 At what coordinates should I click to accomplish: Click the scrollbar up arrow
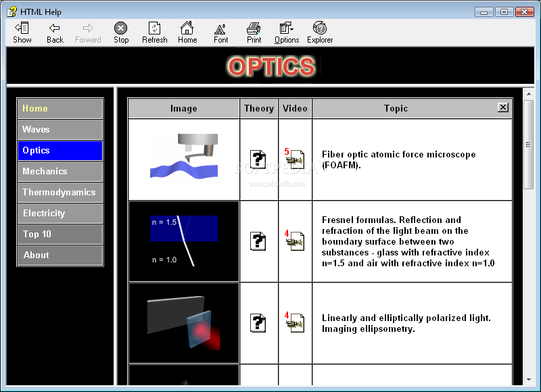click(529, 93)
